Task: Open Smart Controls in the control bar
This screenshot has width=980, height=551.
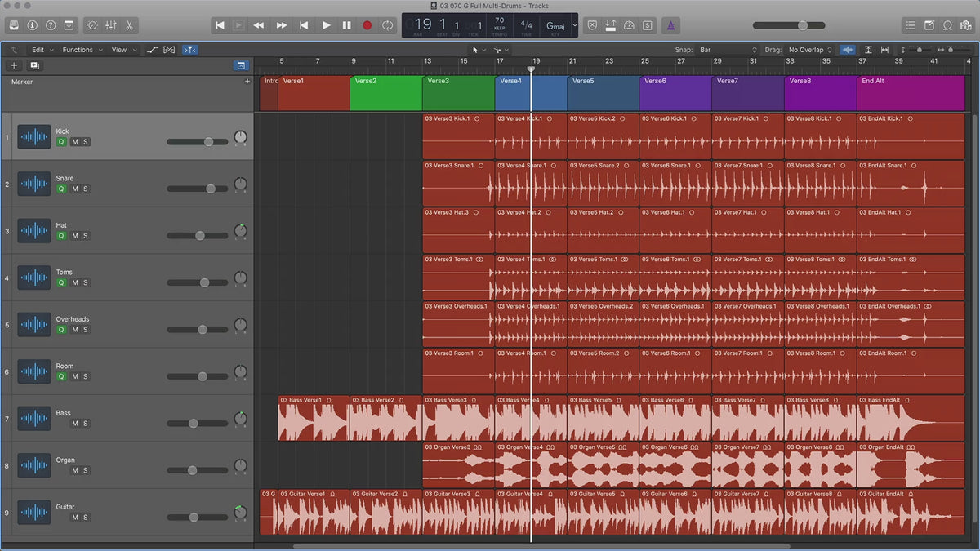Action: (91, 25)
